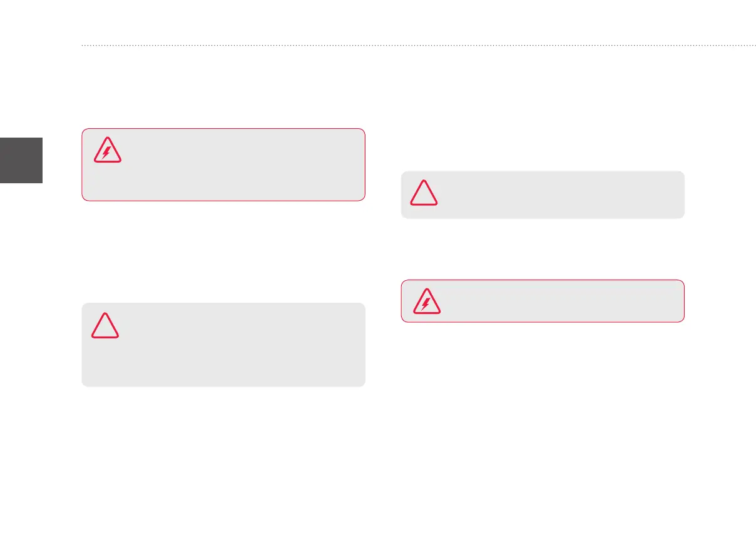Image resolution: width=756 pixels, height=546 pixels.
Task: Click the lightning warning icon in the lower-right box
Action: [426, 301]
